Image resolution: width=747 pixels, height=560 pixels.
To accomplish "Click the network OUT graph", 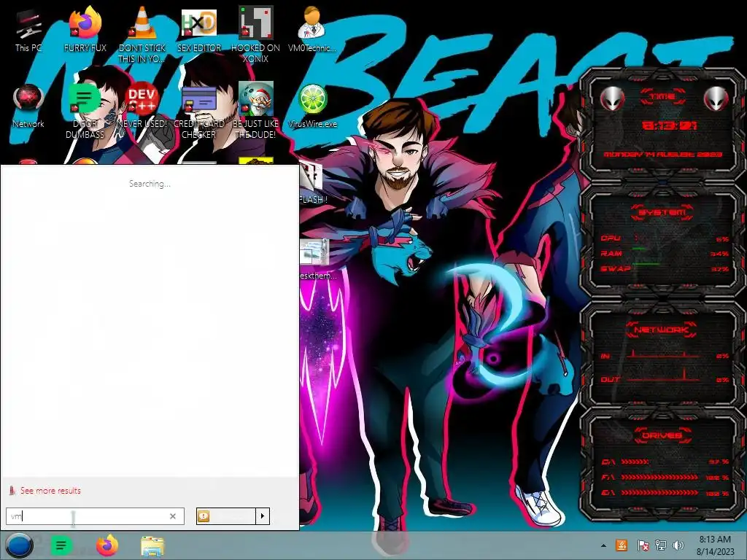I will pyautogui.click(x=662, y=376).
